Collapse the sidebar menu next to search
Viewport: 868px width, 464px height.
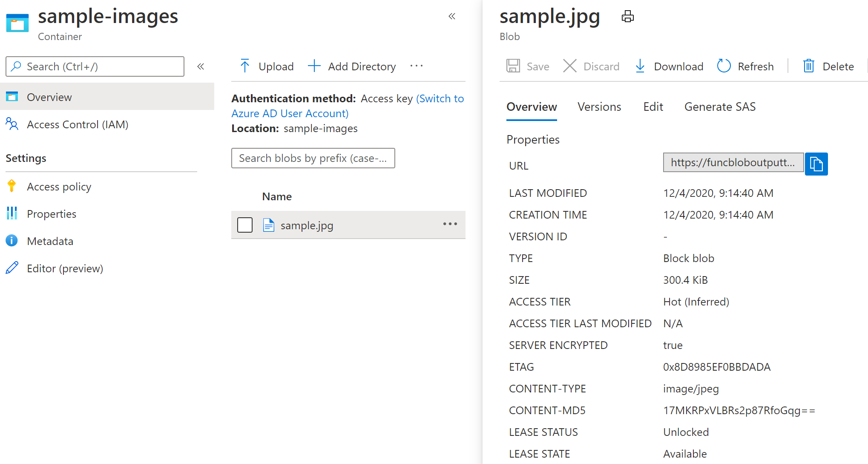(201, 66)
